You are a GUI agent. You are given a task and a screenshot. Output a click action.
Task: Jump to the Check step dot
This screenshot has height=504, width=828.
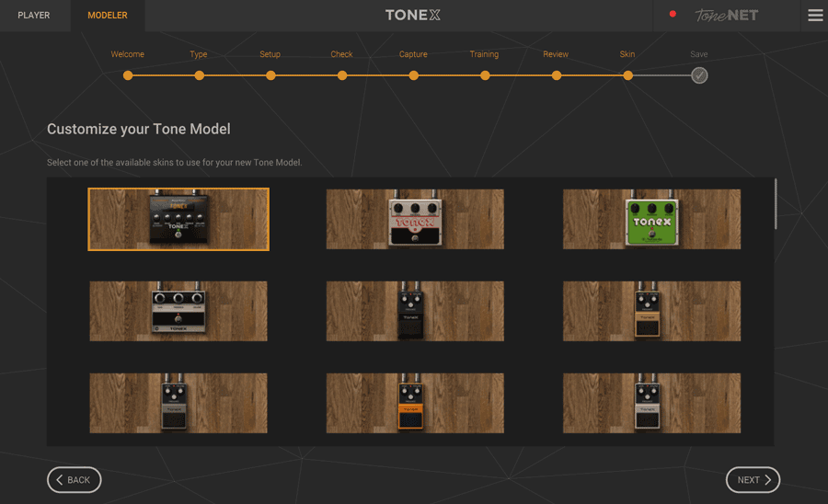342,75
